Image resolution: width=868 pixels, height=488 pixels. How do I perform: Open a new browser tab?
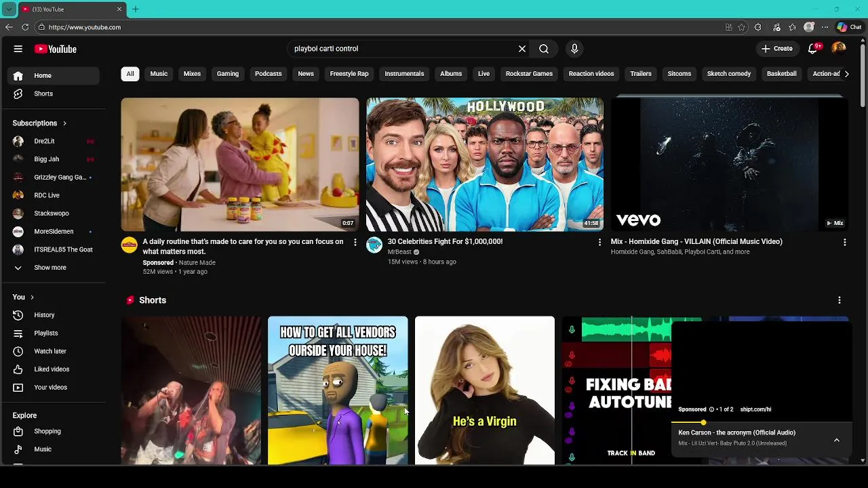point(135,9)
